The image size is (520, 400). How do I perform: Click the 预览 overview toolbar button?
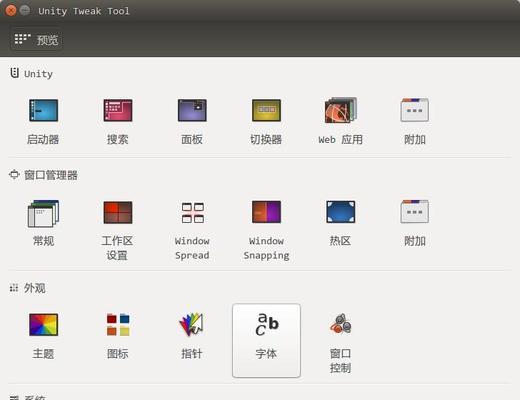coord(36,40)
